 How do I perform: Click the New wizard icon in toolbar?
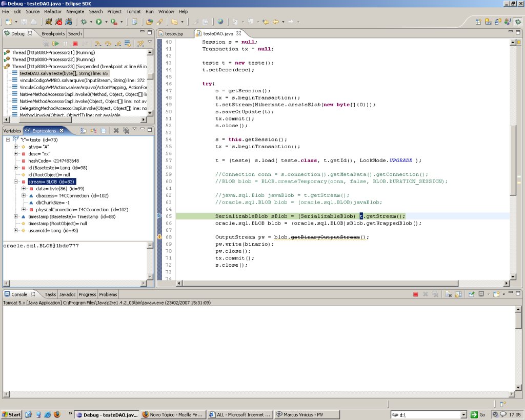tap(9, 22)
